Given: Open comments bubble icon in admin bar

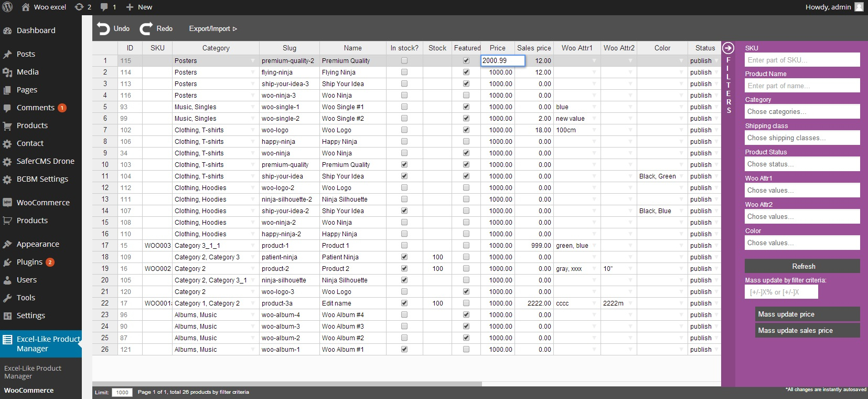Looking at the screenshot, I should [104, 7].
